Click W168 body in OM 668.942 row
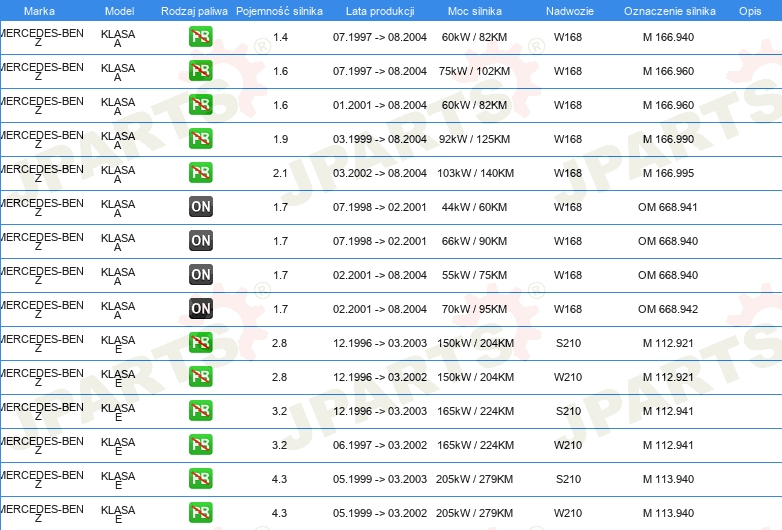The image size is (782, 530). [x=568, y=309]
